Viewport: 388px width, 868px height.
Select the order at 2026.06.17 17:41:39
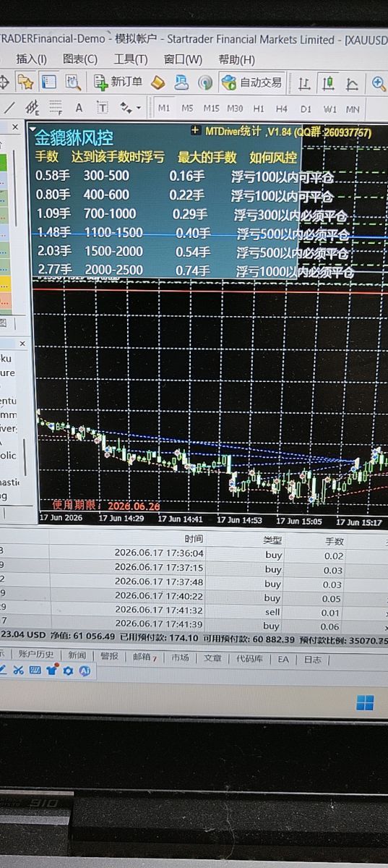(194, 625)
